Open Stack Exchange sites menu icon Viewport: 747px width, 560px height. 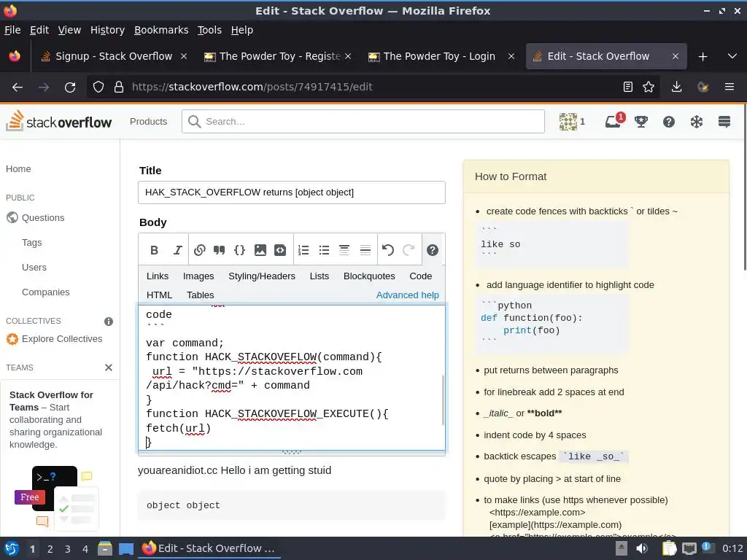pos(724,122)
